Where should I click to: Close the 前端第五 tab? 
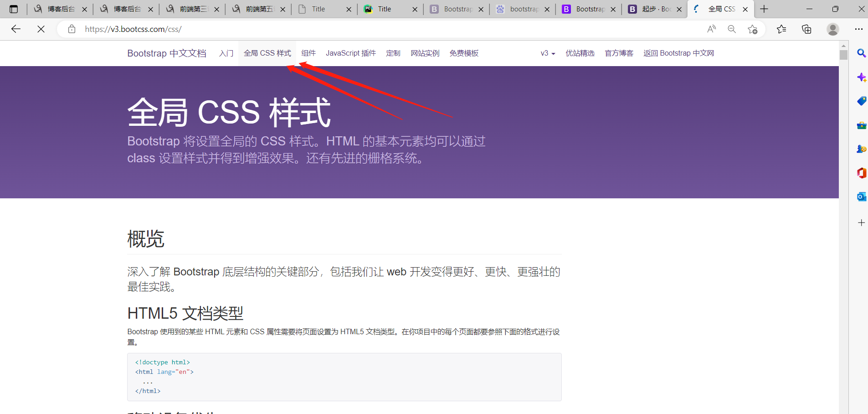[x=282, y=9]
